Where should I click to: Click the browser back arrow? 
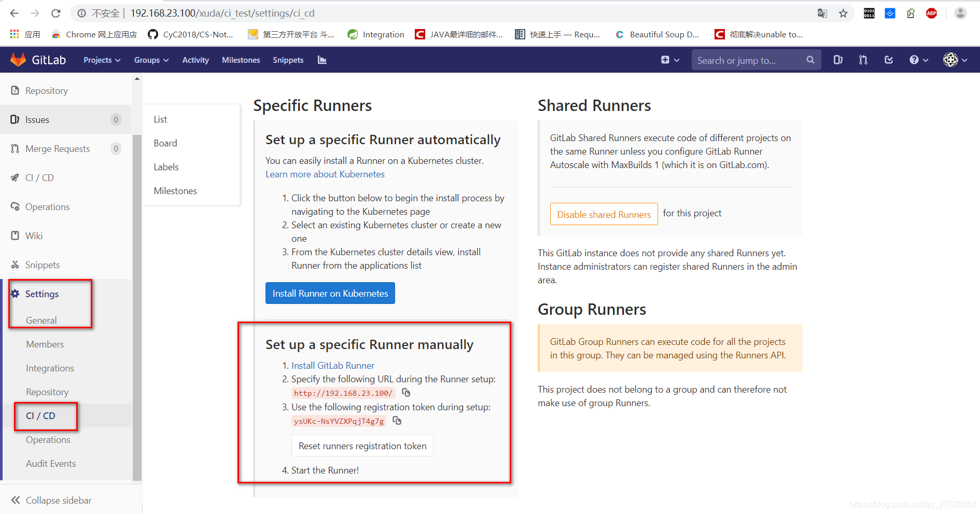point(15,13)
